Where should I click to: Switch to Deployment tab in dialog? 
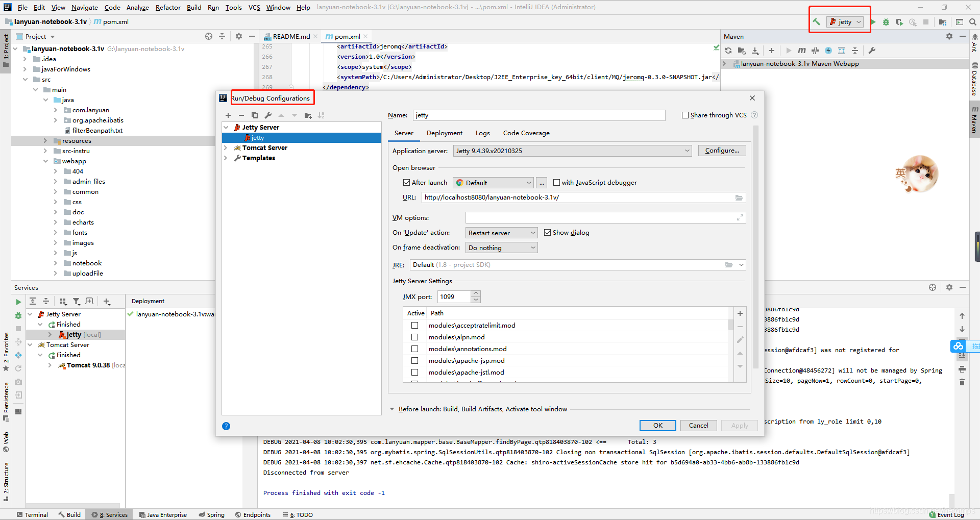(x=445, y=133)
